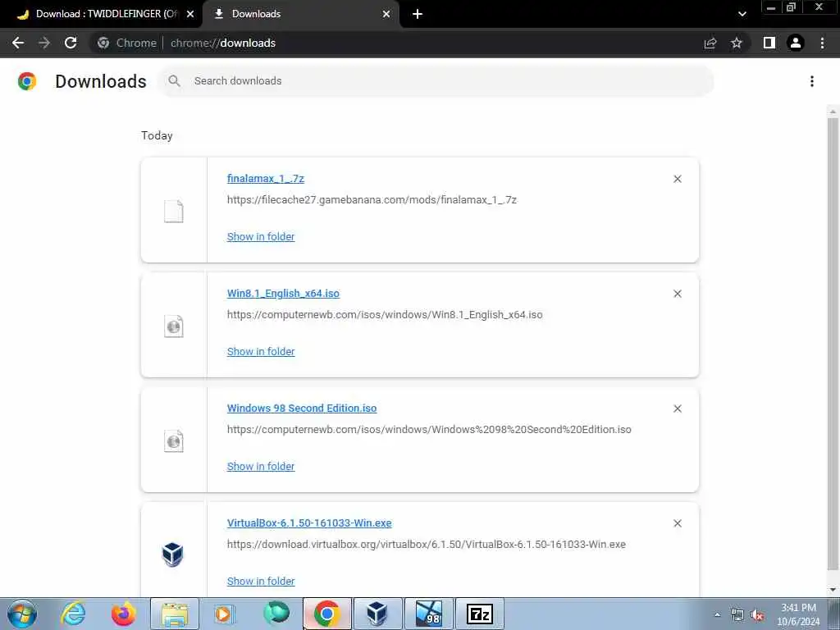Viewport: 840px width, 630px height.
Task: Open the Win8.1_English_x64.iso file link
Action: (x=283, y=294)
